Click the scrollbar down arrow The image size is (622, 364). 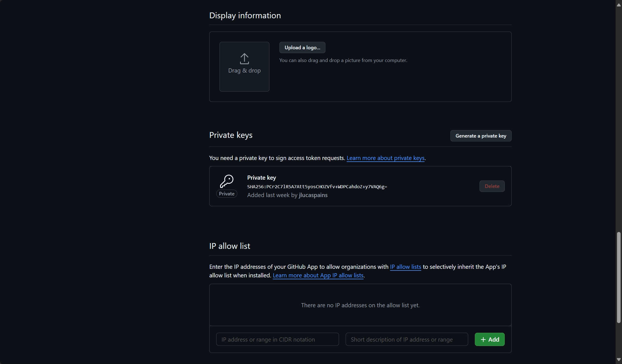(x=619, y=360)
